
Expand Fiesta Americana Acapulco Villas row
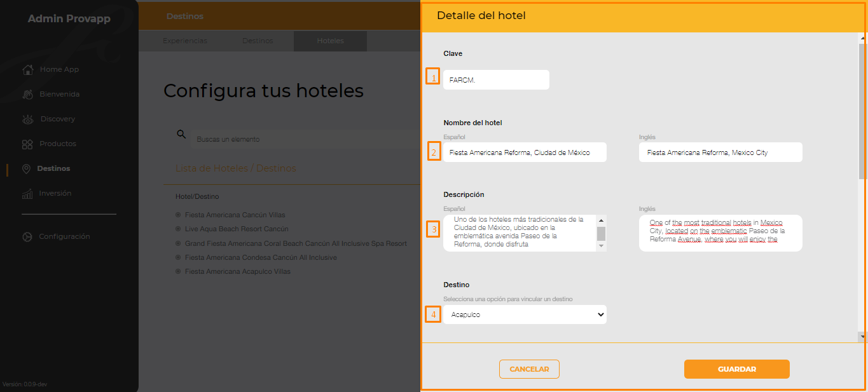[178, 271]
